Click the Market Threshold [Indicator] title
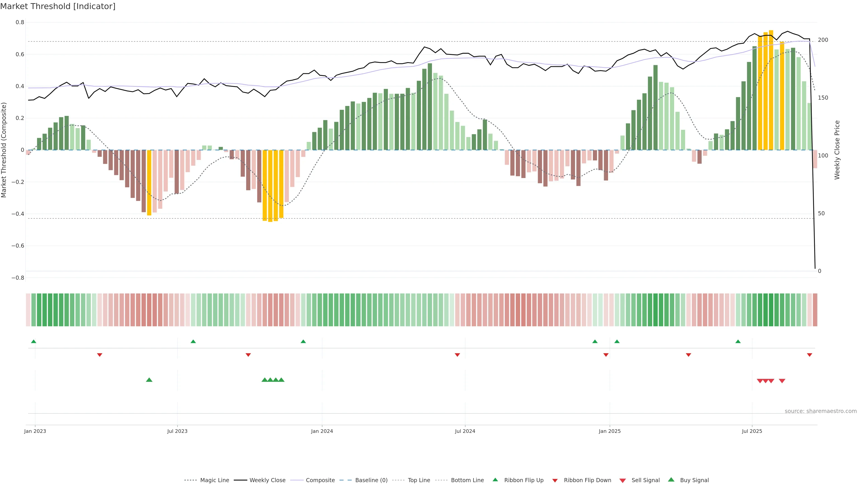 coord(58,6)
